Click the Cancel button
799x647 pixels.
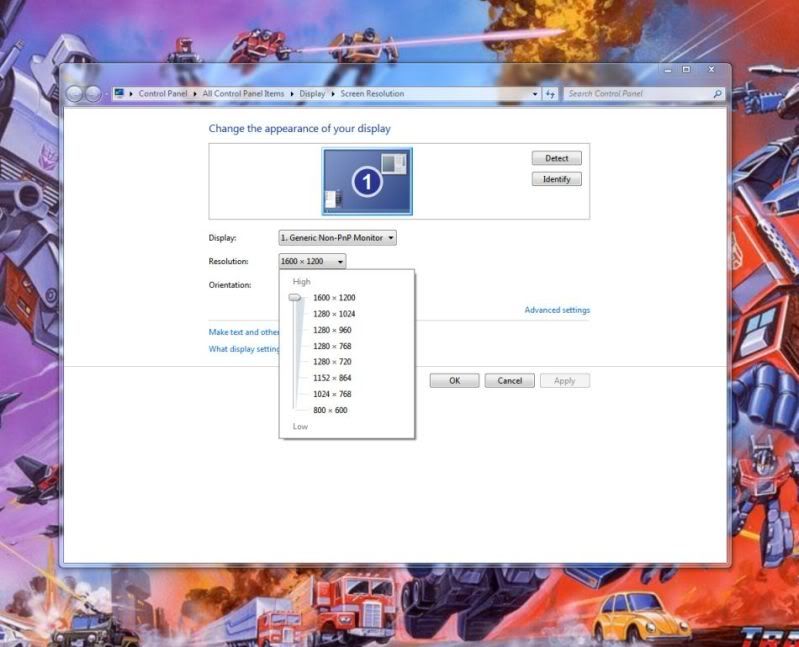tap(510, 381)
